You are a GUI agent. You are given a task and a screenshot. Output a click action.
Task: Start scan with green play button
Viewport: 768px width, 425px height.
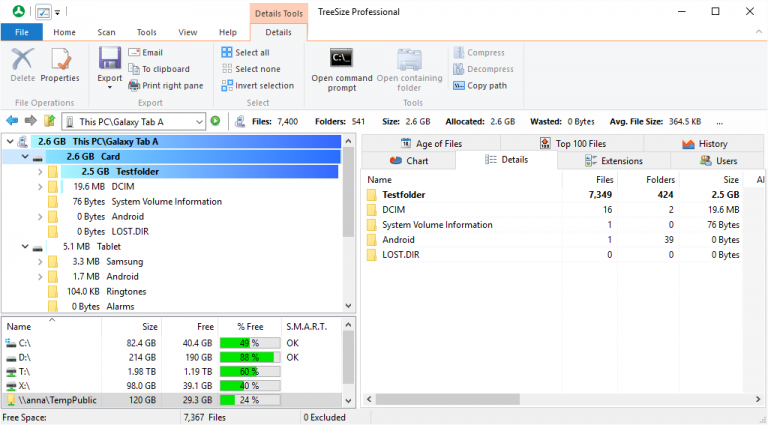click(x=216, y=121)
